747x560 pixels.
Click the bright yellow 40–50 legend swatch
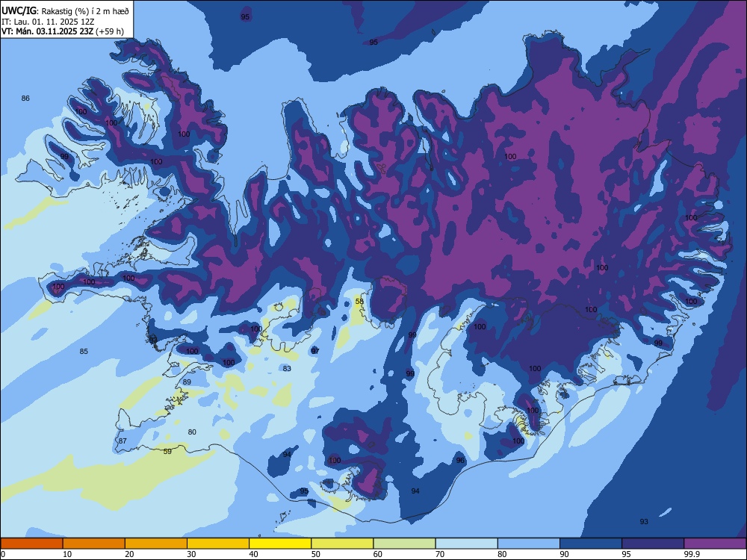pyautogui.click(x=280, y=544)
